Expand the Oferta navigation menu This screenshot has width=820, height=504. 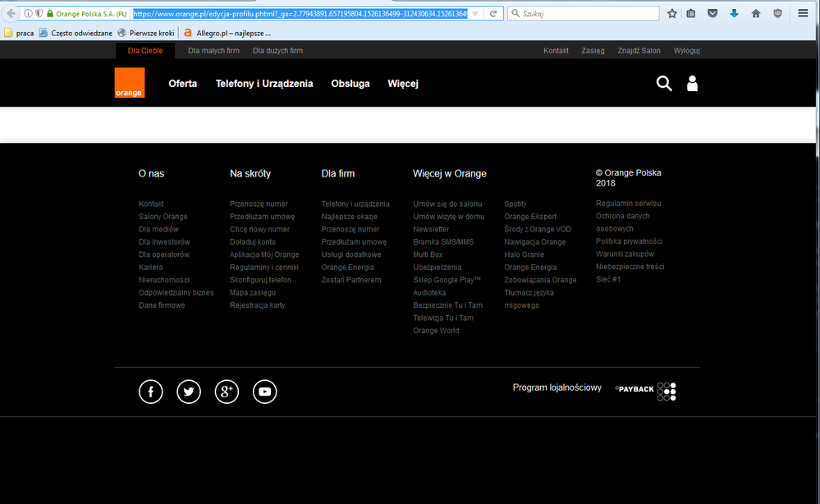[x=182, y=84]
